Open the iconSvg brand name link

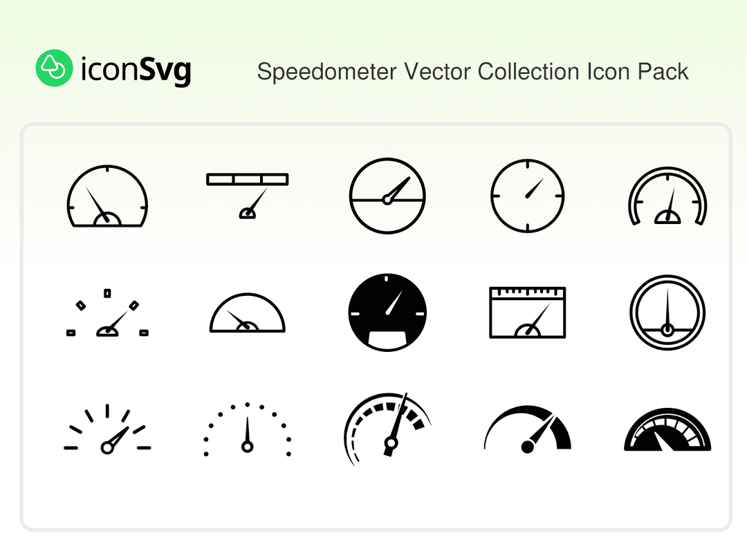(136, 70)
